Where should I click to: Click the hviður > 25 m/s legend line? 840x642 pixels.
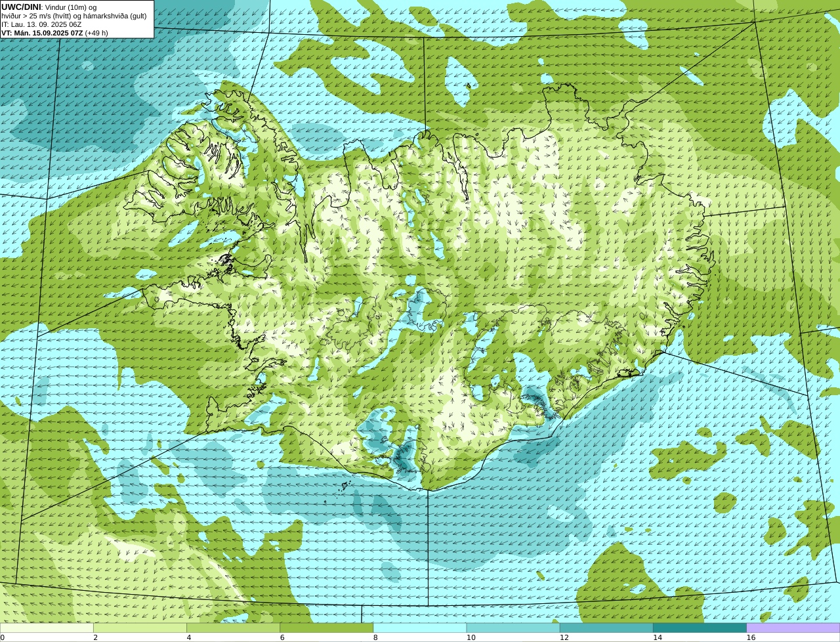point(74,16)
